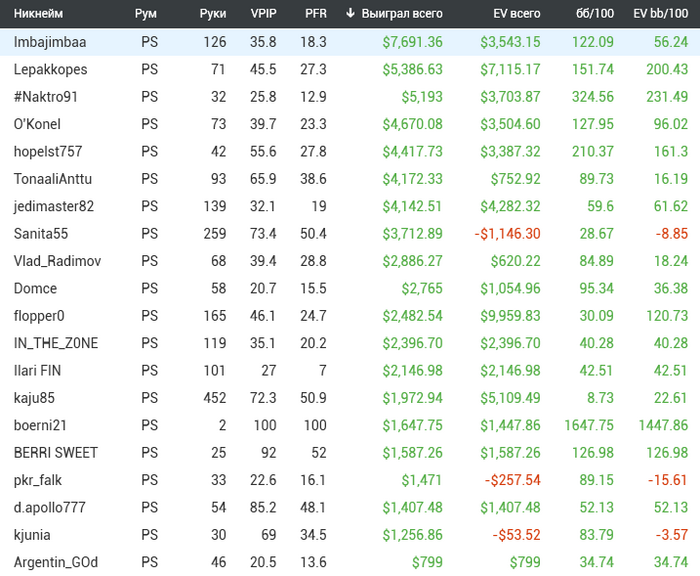Sort by VPIP column header
The image size is (700, 576).
[x=263, y=13]
